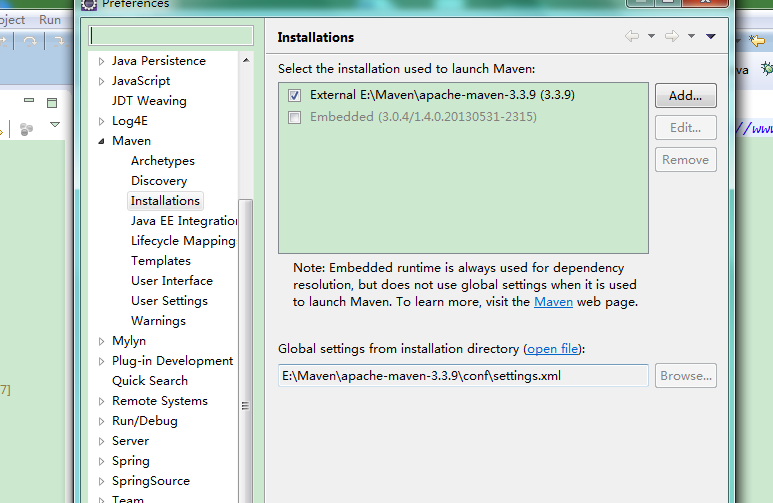Screen dimensions: 773x503
Task: Click the Server label
Action: (130, 441)
